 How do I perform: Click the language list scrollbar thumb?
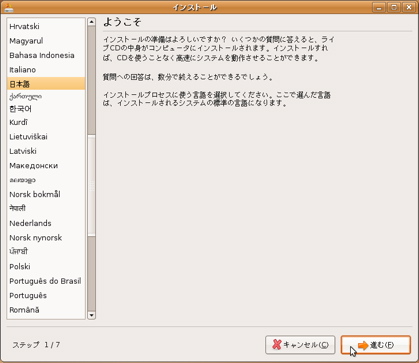[x=91, y=185]
